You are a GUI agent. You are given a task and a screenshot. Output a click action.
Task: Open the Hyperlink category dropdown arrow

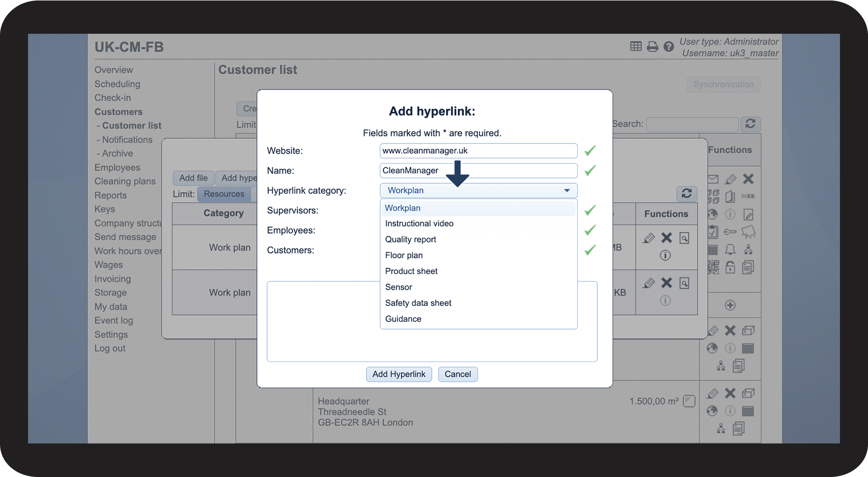[x=567, y=191]
